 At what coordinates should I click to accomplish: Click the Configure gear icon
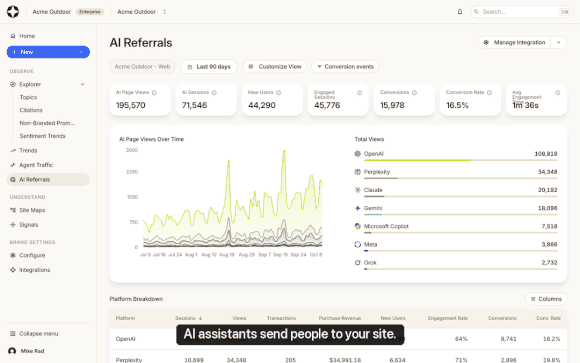point(13,255)
